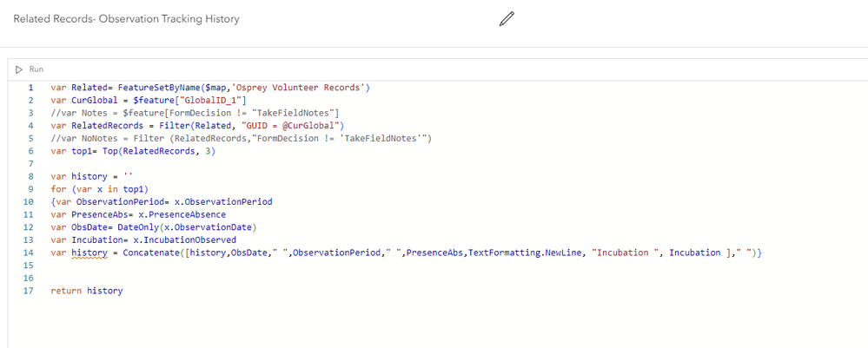868x348 pixels.
Task: Click 'ObsDate' variable name on line 12
Action: point(88,227)
